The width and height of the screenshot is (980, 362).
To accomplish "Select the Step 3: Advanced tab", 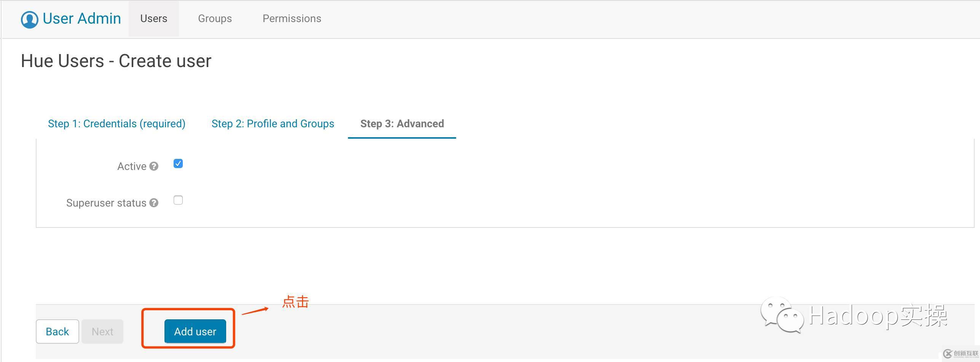I will pyautogui.click(x=402, y=124).
